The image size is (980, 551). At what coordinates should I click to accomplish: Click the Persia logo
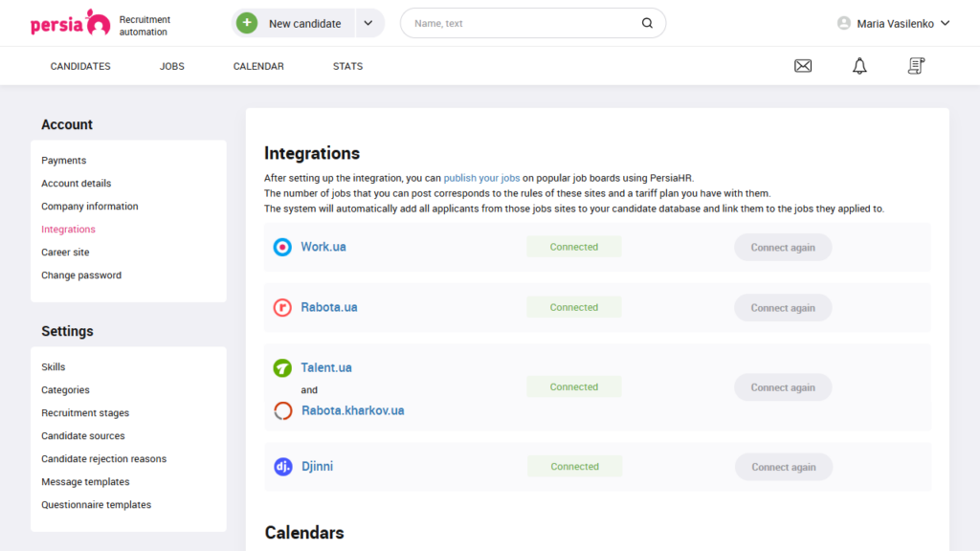click(70, 23)
